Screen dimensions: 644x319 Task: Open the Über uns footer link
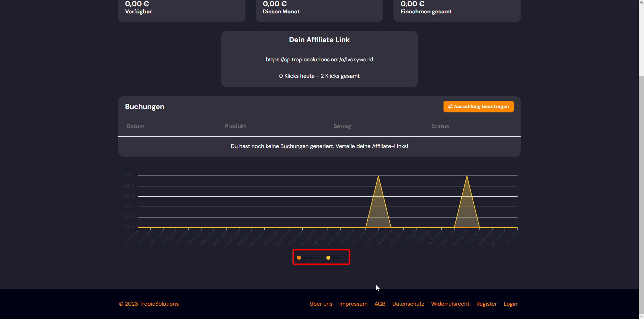pos(321,304)
